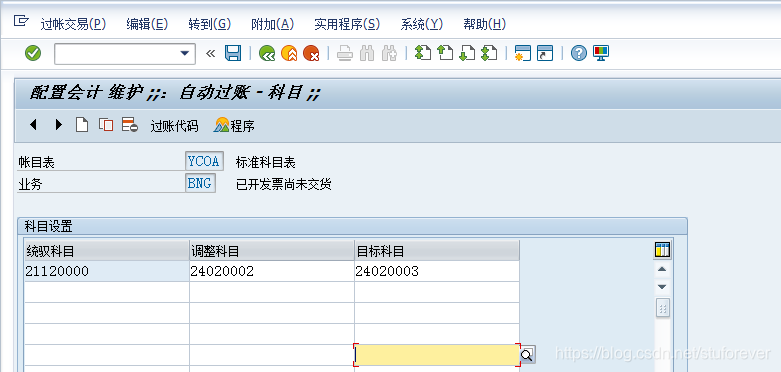
Task: Open the command field dropdown arrow
Action: pos(185,53)
